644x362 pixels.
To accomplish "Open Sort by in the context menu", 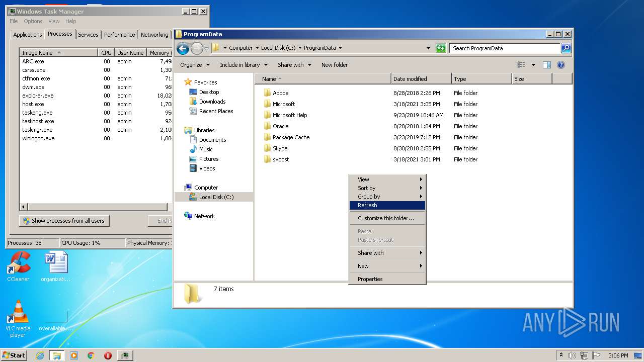I will (x=387, y=188).
